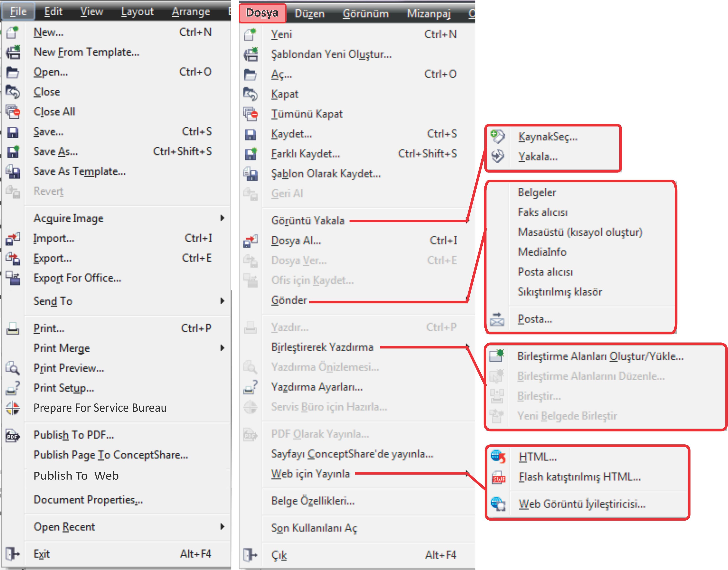Open the Mizanpaj menu
Screen dimensions: 728x570
pyautogui.click(x=429, y=14)
